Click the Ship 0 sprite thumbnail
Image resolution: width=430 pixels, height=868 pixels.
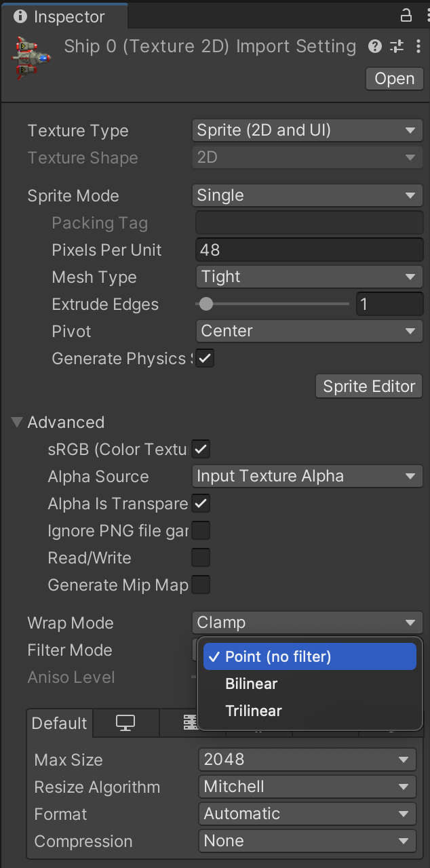point(31,56)
